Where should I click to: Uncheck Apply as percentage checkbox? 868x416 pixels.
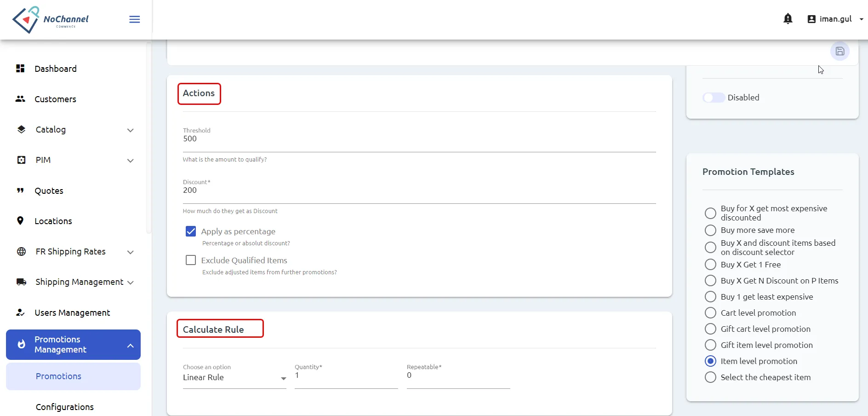[x=191, y=231]
